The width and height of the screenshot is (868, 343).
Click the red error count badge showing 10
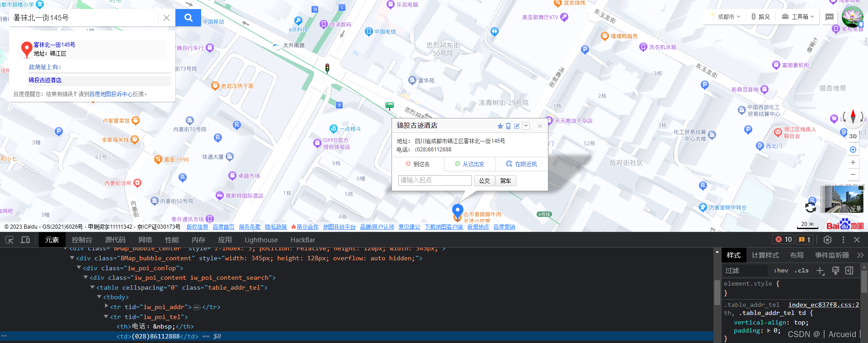tap(783, 240)
